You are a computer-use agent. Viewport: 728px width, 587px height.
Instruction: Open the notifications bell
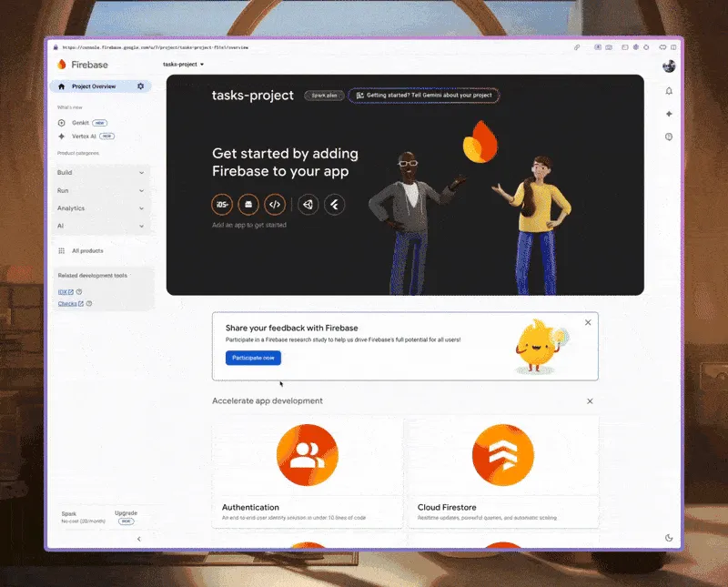[x=669, y=91]
